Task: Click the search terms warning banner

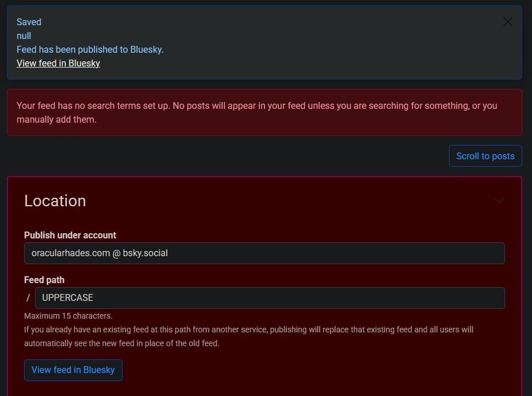Action: pos(264,112)
